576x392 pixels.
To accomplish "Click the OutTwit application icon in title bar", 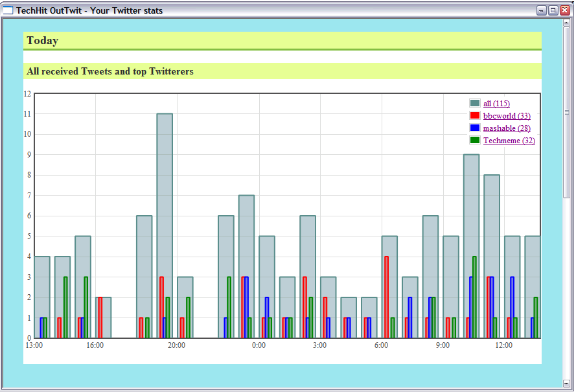I will pos(8,10).
